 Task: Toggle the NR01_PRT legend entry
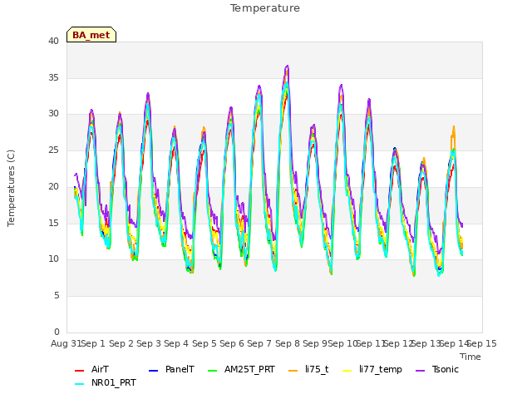pyautogui.click(x=106, y=383)
